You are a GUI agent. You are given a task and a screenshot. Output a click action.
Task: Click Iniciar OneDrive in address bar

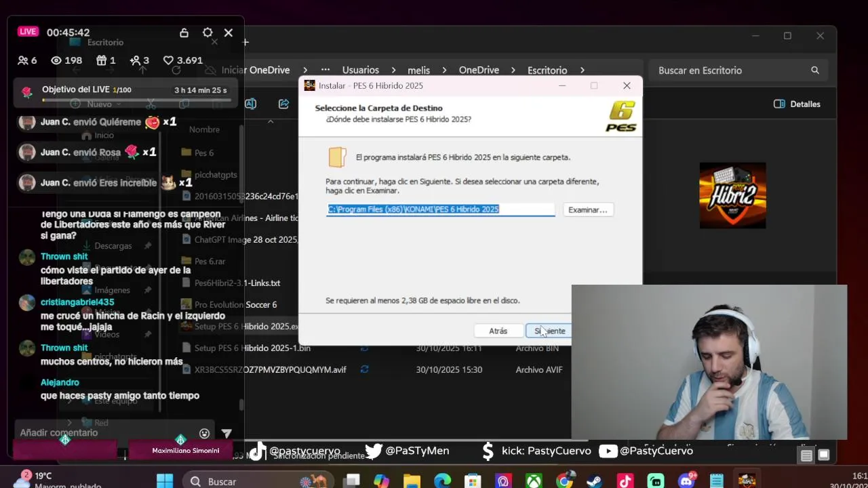[x=255, y=70]
